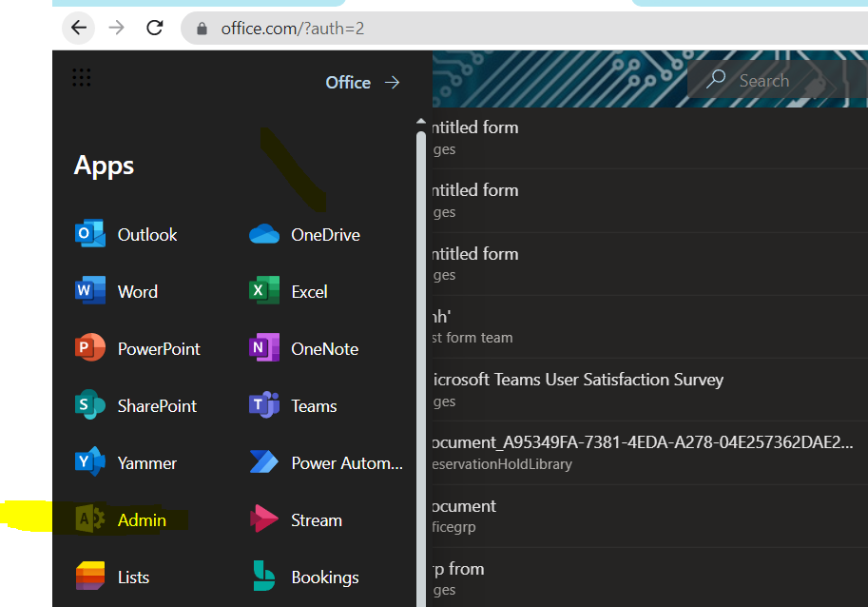Click the office.com address bar
This screenshot has height=607, width=868.
tap(524, 29)
